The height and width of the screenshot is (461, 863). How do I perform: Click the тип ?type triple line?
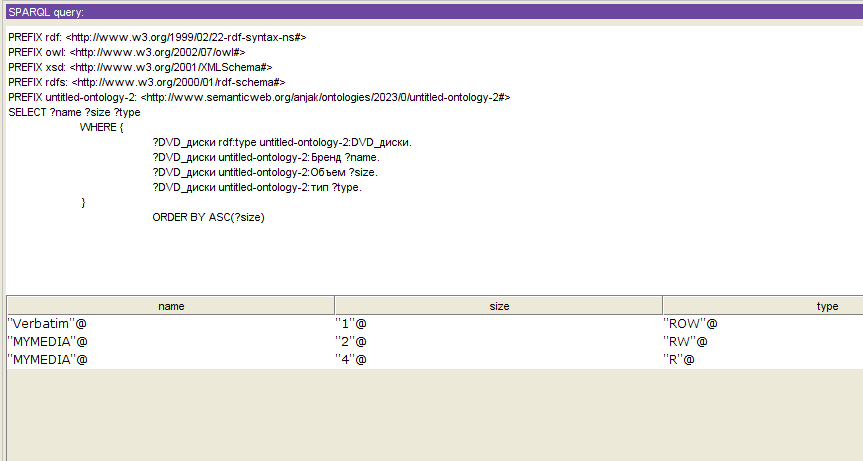[x=257, y=188]
